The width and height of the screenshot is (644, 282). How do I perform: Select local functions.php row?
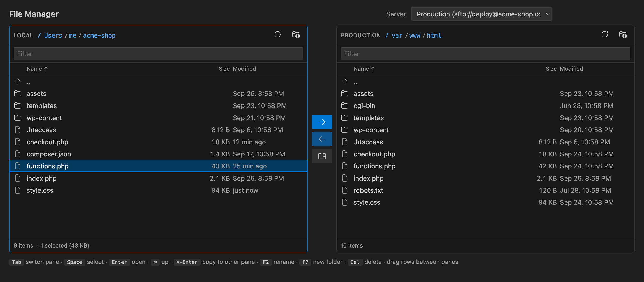pos(158,166)
